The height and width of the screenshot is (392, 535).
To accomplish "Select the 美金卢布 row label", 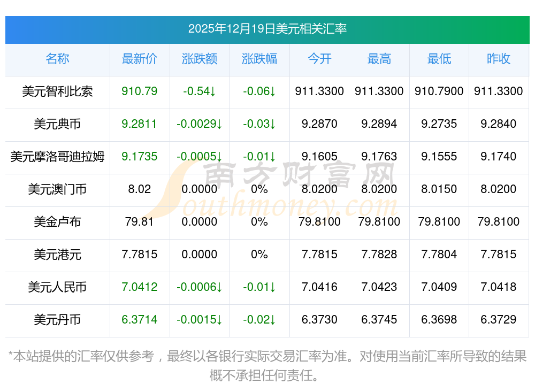I will click(57, 222).
